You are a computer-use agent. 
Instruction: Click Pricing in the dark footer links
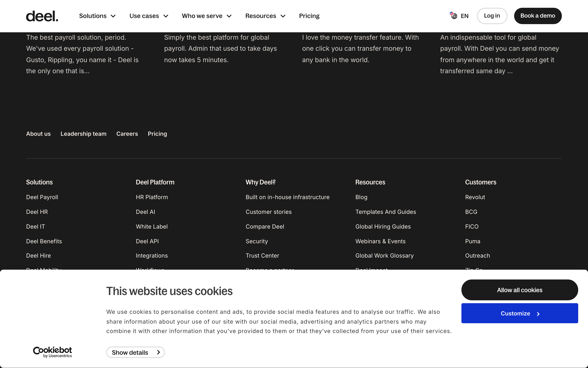tap(157, 134)
